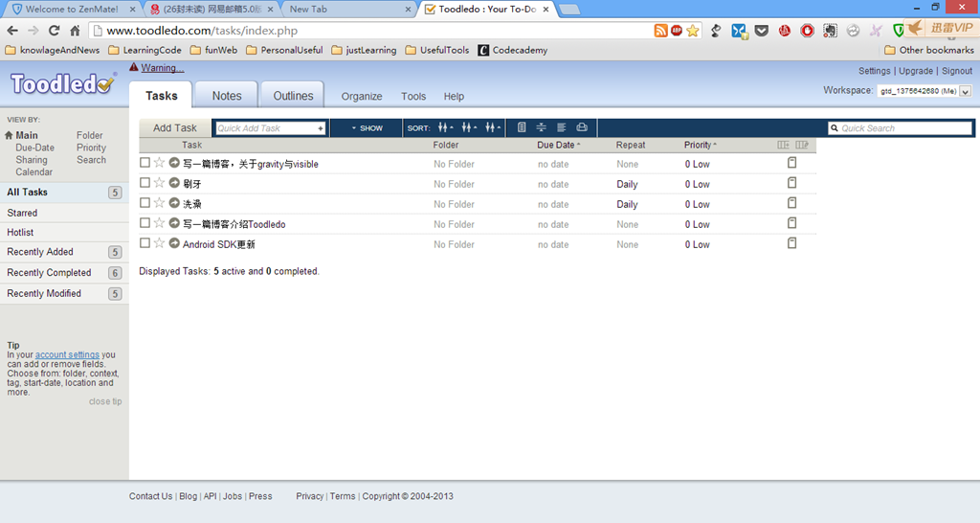Image resolution: width=980 pixels, height=523 pixels.
Task: Open the Organize menu
Action: tap(361, 97)
